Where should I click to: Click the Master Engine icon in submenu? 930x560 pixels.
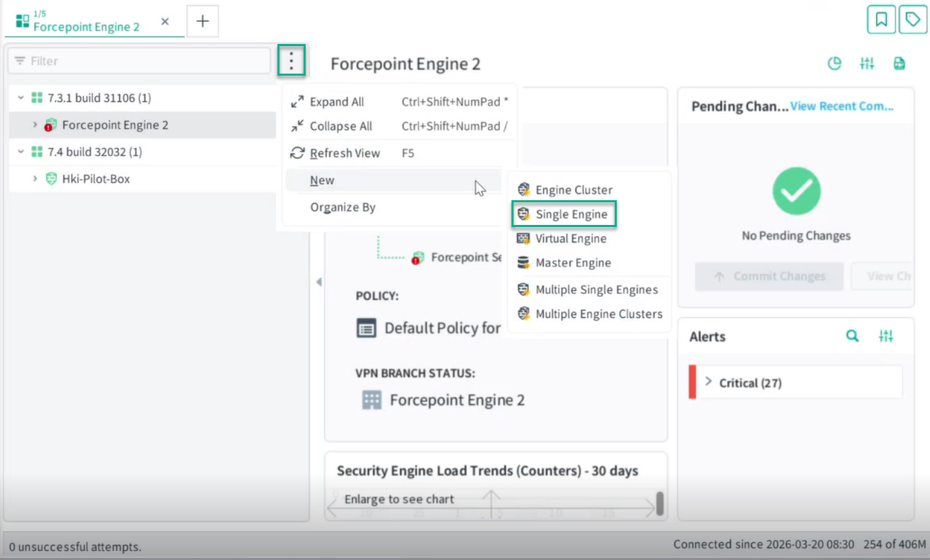tap(524, 263)
